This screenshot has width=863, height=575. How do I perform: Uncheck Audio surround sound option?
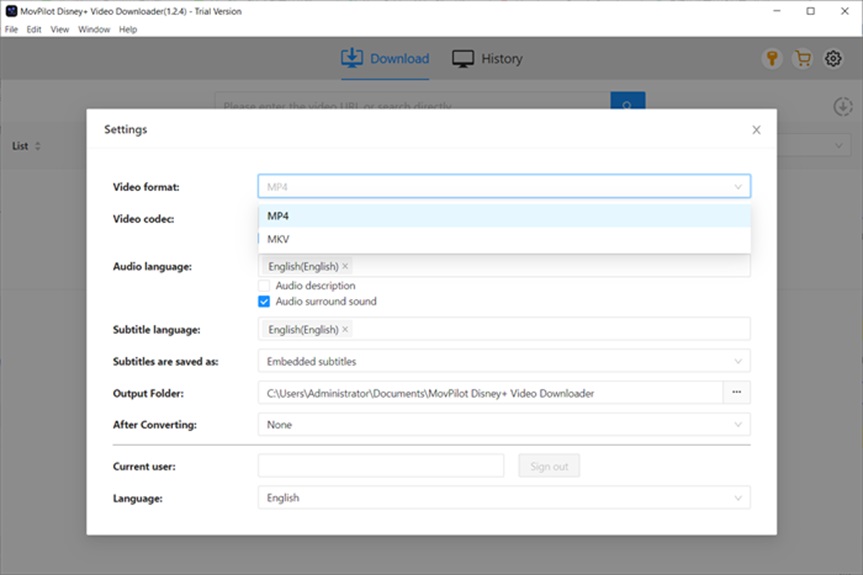coord(264,301)
